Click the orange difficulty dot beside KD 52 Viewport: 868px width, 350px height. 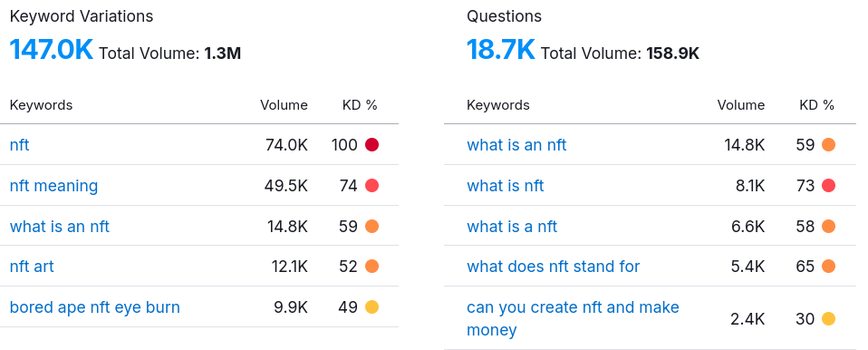[x=372, y=267]
